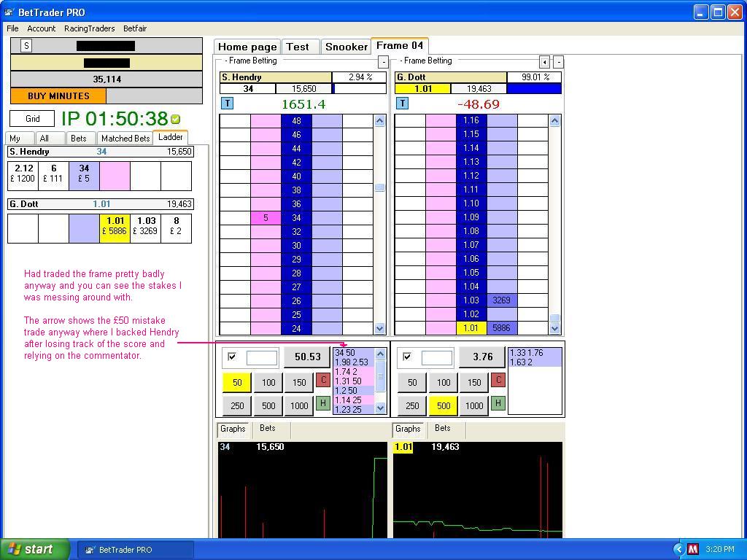Image resolution: width=747 pixels, height=560 pixels.
Task: Click the T icon under S. Hendry
Action: coord(228,104)
